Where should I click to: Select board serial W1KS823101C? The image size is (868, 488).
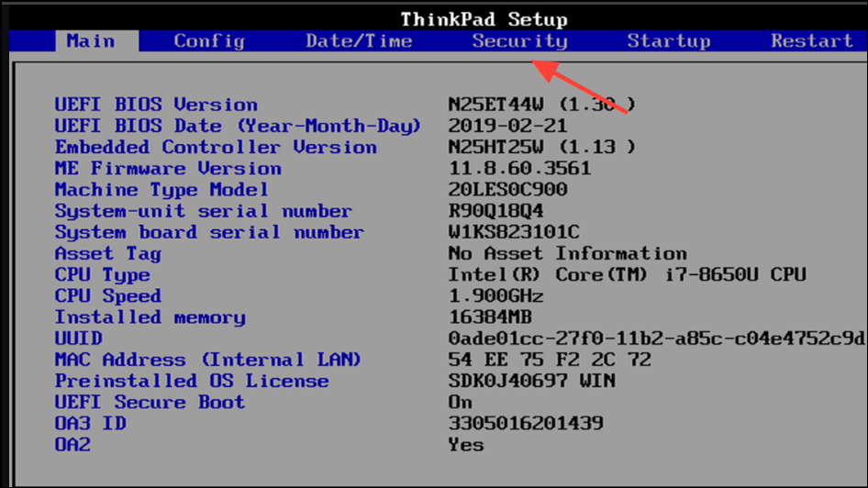click(x=514, y=232)
